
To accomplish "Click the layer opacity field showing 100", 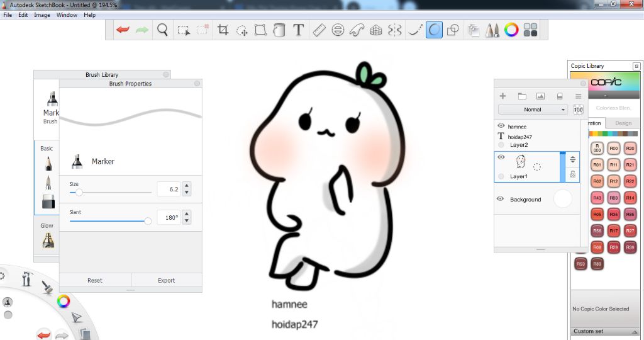I will 579,110.
